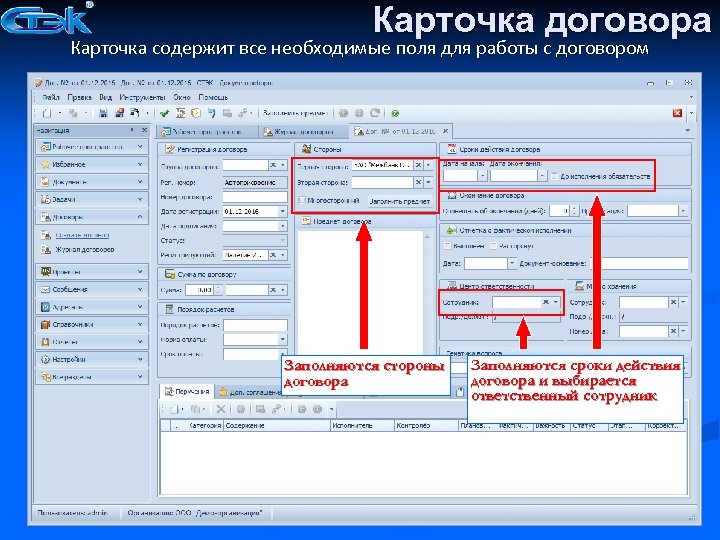This screenshot has width=720, height=540.
Task: Click the Сумма по договору section icon
Action: coord(170,274)
